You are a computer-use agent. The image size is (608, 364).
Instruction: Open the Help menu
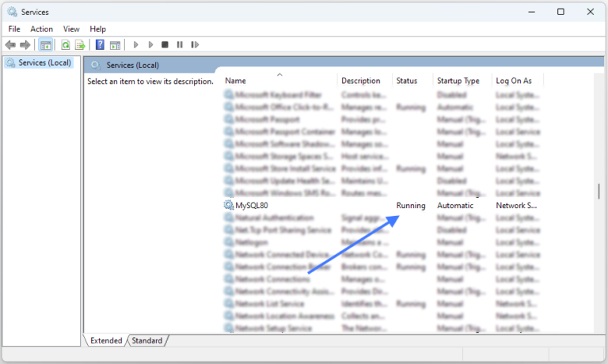[x=97, y=29]
